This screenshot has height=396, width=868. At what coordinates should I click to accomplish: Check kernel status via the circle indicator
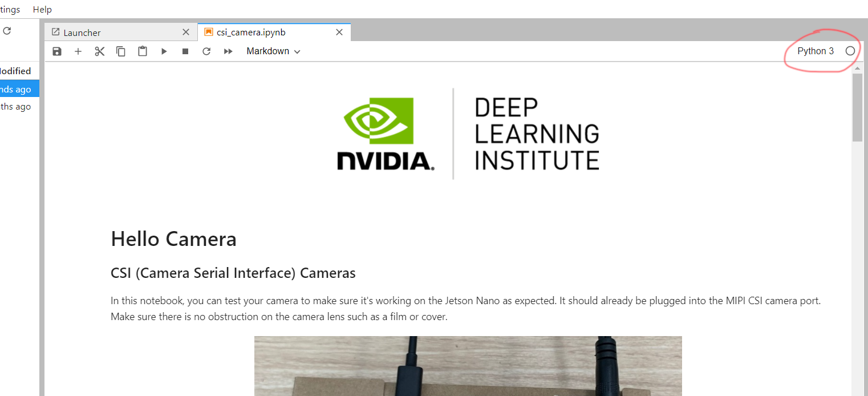(849, 51)
